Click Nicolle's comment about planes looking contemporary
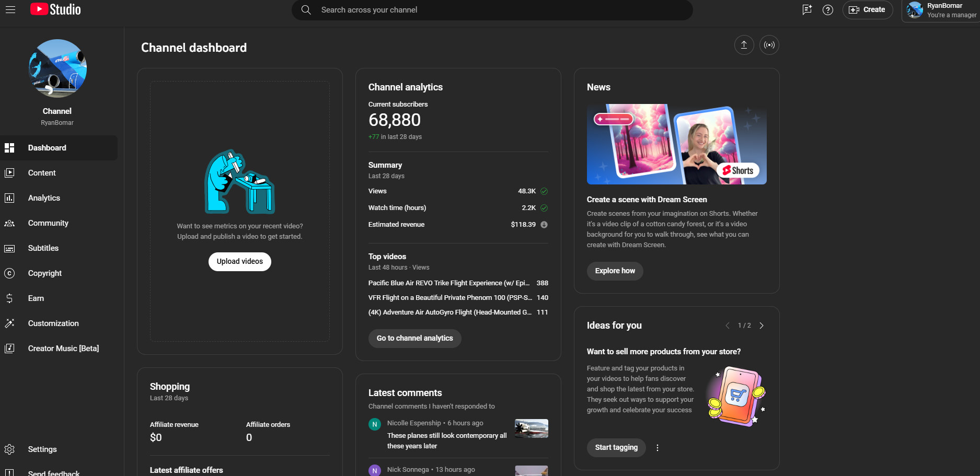 point(447,441)
